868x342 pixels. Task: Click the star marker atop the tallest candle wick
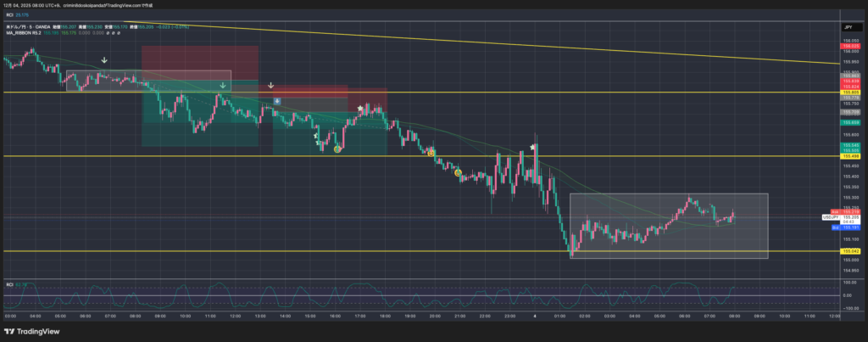(533, 147)
